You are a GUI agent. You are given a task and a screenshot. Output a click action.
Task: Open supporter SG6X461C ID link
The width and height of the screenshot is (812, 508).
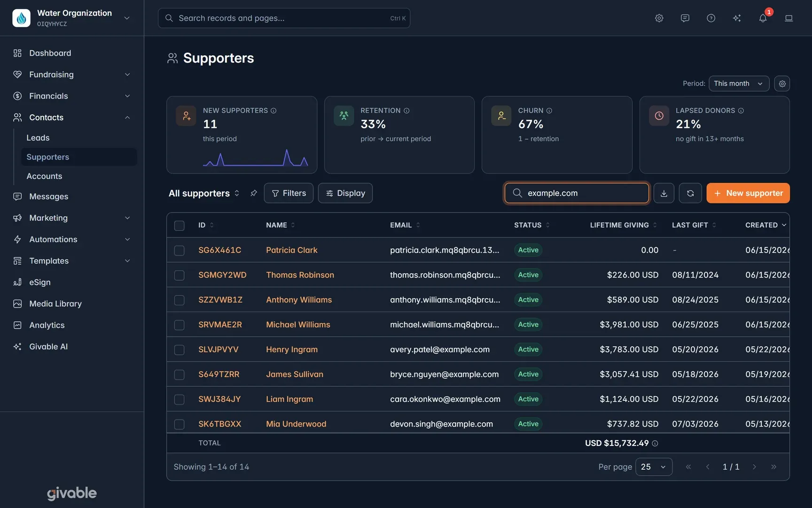(x=219, y=250)
